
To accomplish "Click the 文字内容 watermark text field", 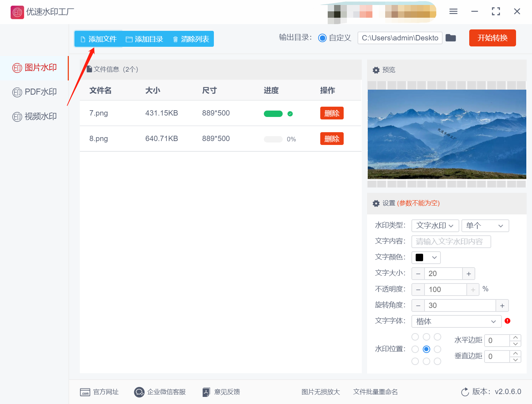I will 451,242.
